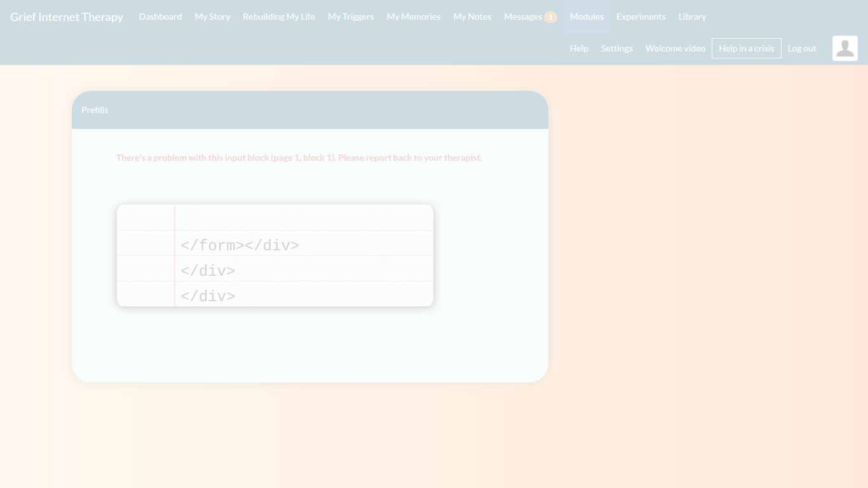Browse the Library
The image size is (868, 488).
click(692, 17)
